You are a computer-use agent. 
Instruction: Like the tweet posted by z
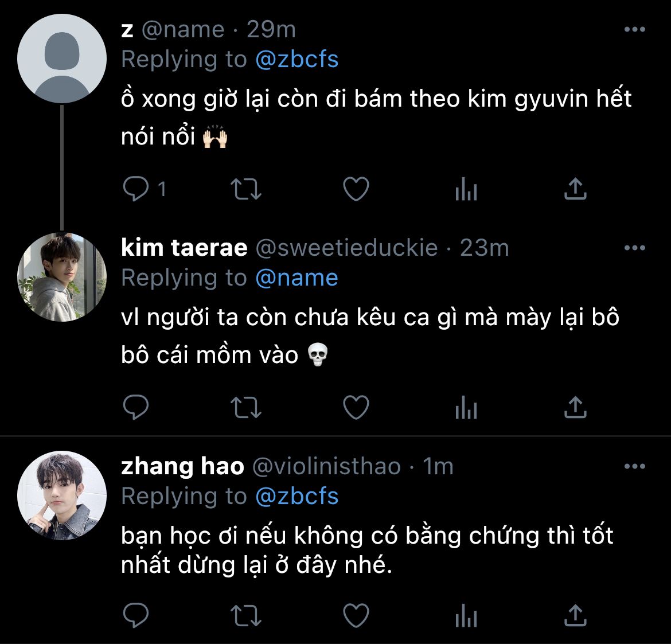pos(356,189)
